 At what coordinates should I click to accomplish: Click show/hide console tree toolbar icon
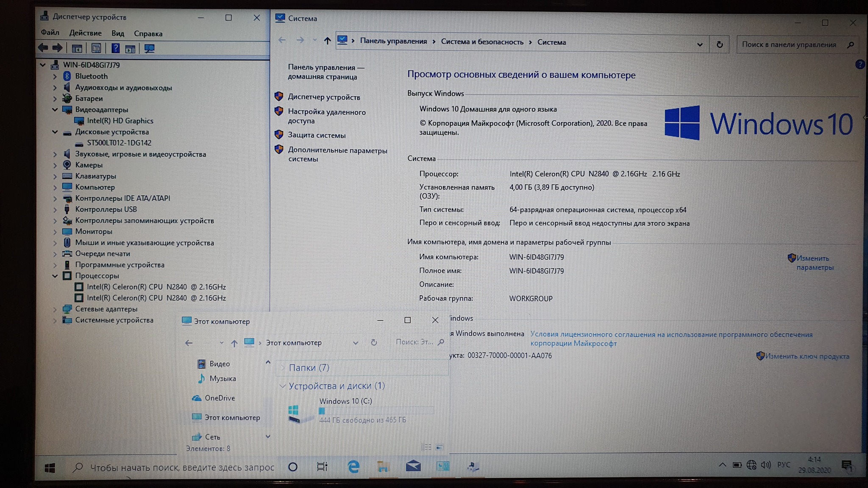(x=77, y=48)
